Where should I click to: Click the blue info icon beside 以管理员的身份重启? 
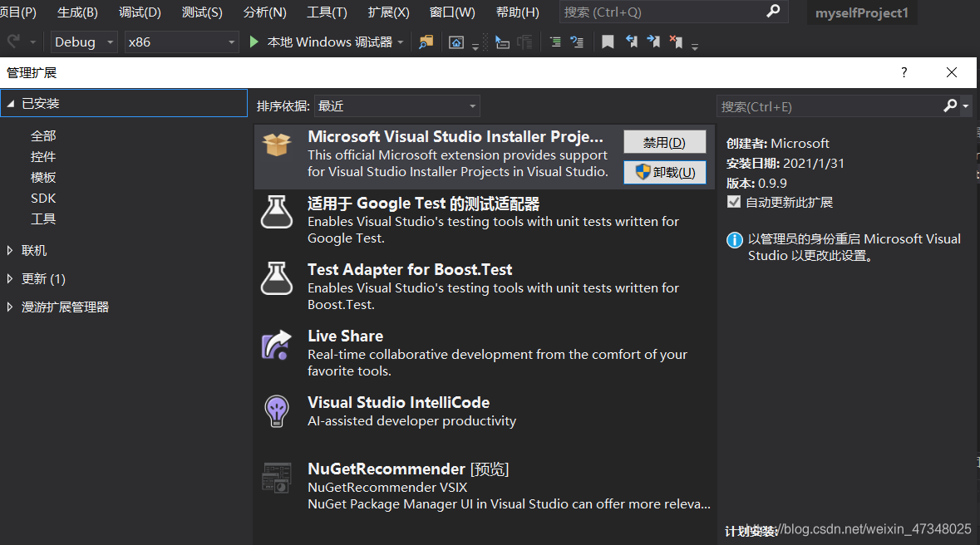(x=734, y=240)
